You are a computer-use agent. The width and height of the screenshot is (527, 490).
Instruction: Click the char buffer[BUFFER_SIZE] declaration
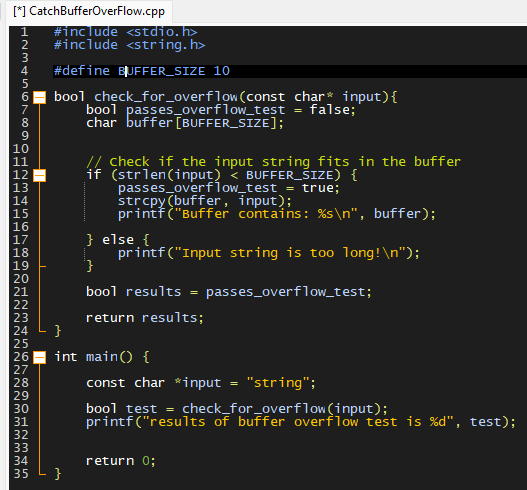(x=185, y=123)
